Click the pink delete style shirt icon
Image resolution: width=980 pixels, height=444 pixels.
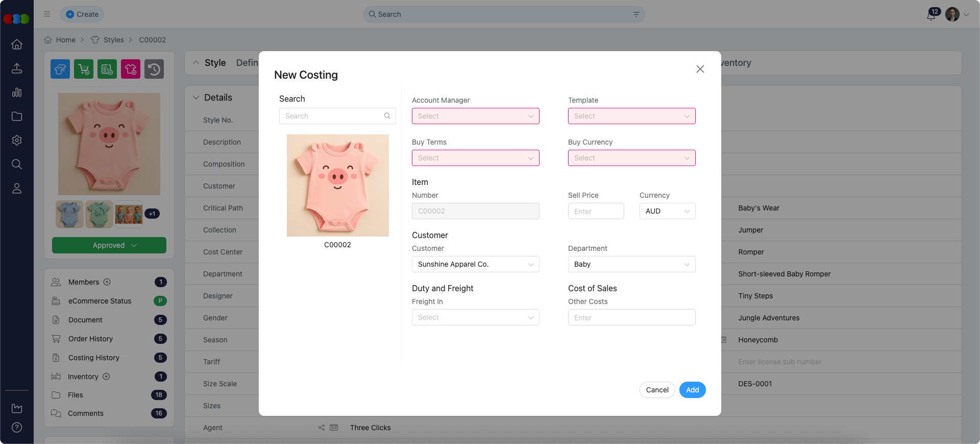tap(131, 69)
